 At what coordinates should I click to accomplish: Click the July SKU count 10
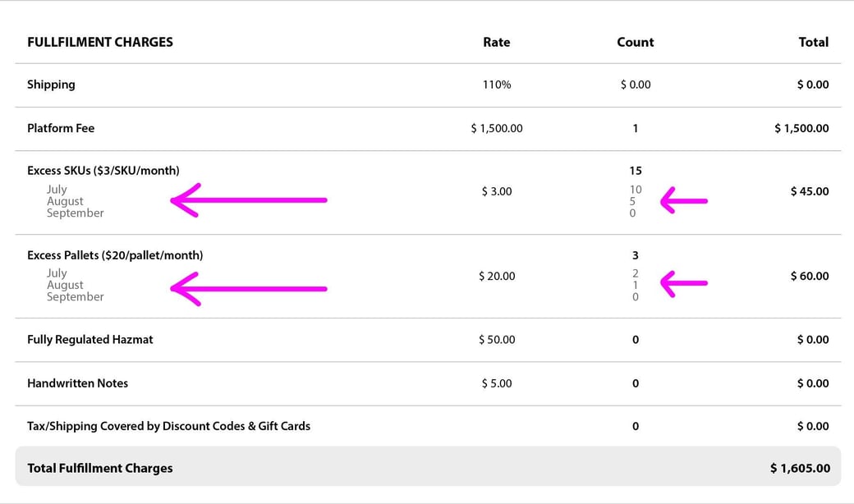tap(636, 190)
